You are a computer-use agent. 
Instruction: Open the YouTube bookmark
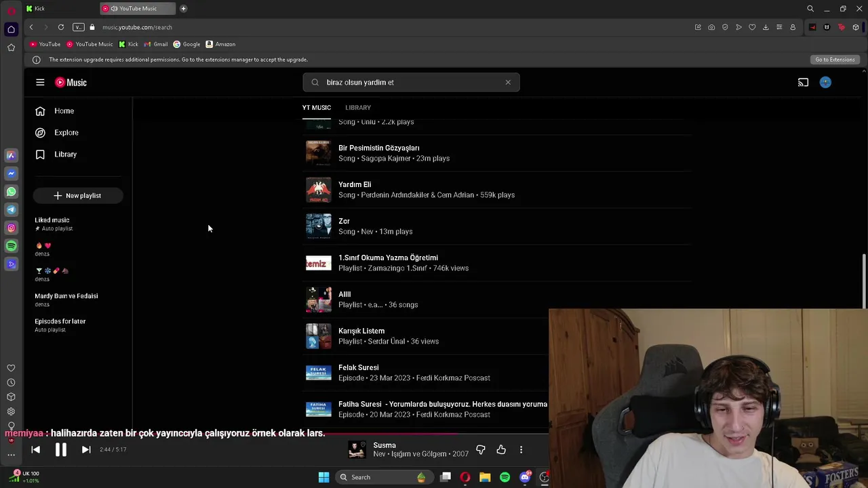(45, 44)
